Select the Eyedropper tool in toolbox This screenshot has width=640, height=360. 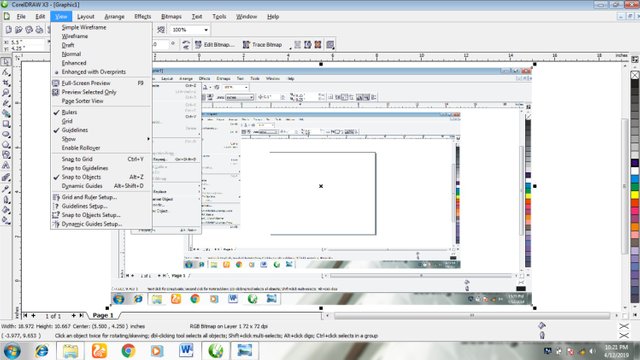(x=6, y=189)
